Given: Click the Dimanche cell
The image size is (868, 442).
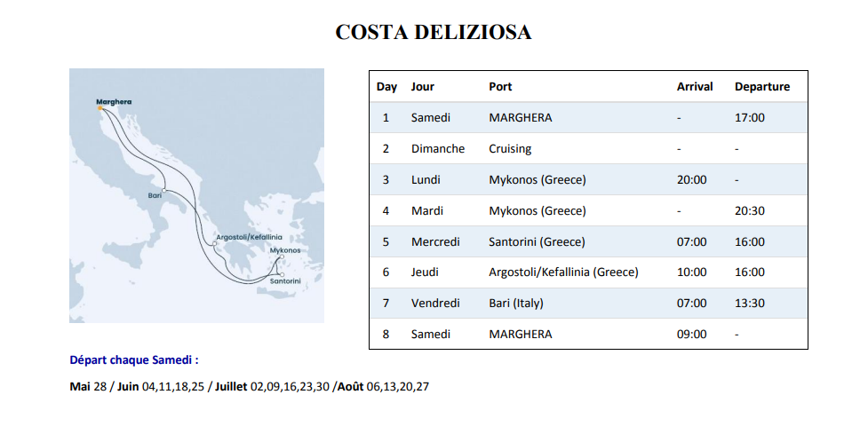Looking at the screenshot, I should click(x=438, y=149).
